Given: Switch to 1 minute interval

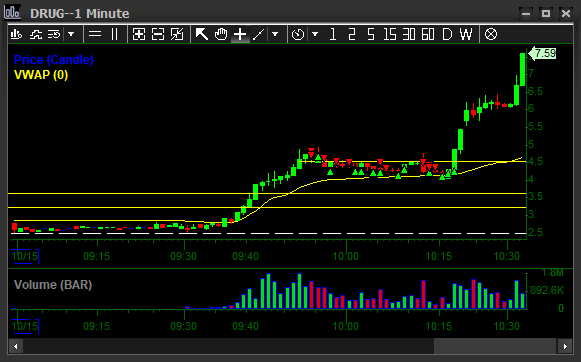Looking at the screenshot, I should tap(333, 34).
